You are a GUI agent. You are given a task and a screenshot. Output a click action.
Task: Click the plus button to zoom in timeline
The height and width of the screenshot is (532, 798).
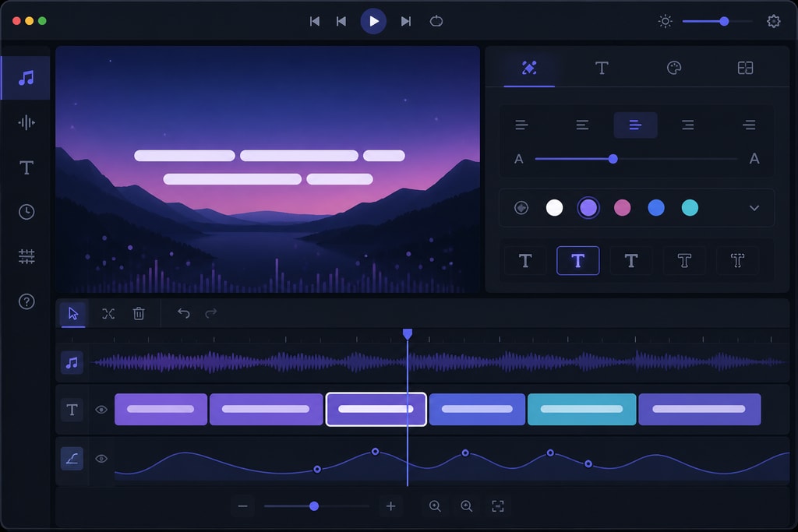[x=391, y=506]
